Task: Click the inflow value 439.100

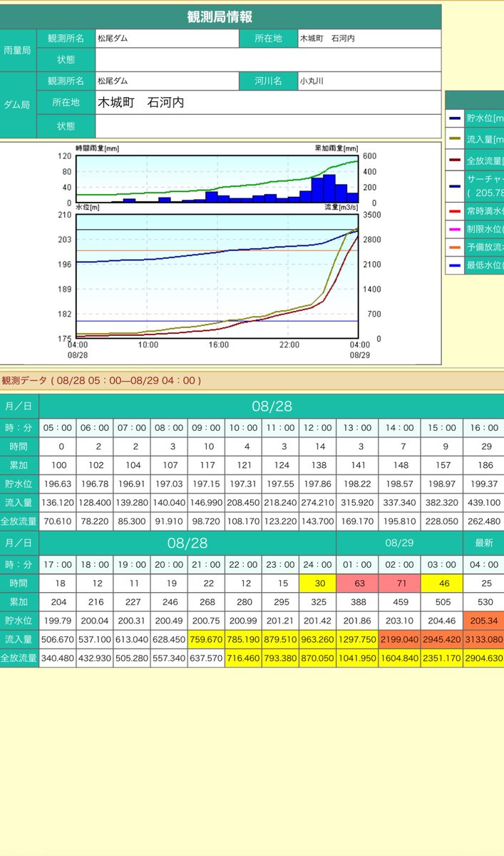Action: (484, 503)
